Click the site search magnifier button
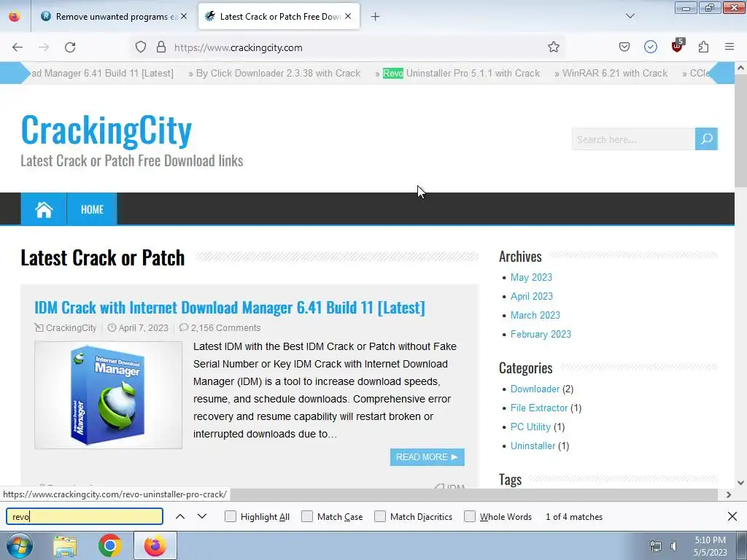The image size is (747, 560). tap(706, 139)
